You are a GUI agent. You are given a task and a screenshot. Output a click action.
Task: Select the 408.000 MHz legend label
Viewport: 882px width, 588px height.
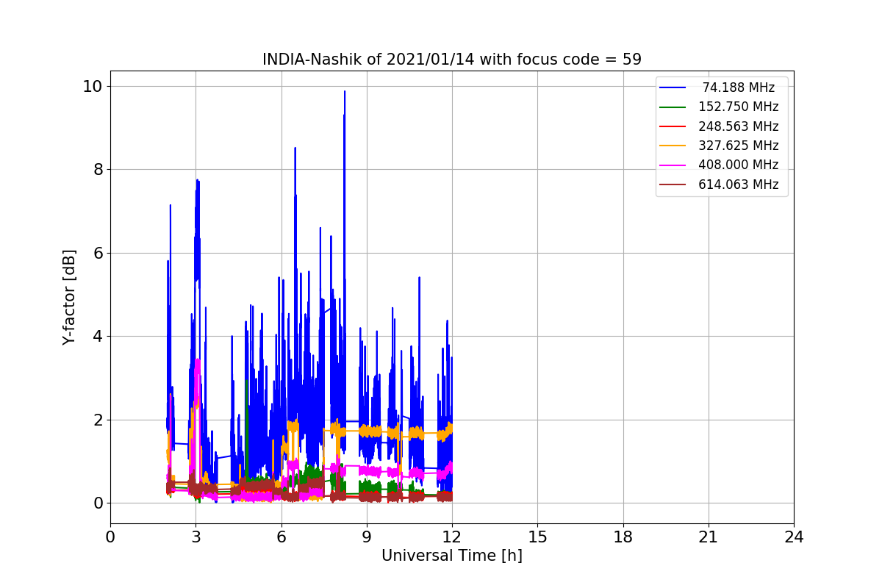click(739, 165)
